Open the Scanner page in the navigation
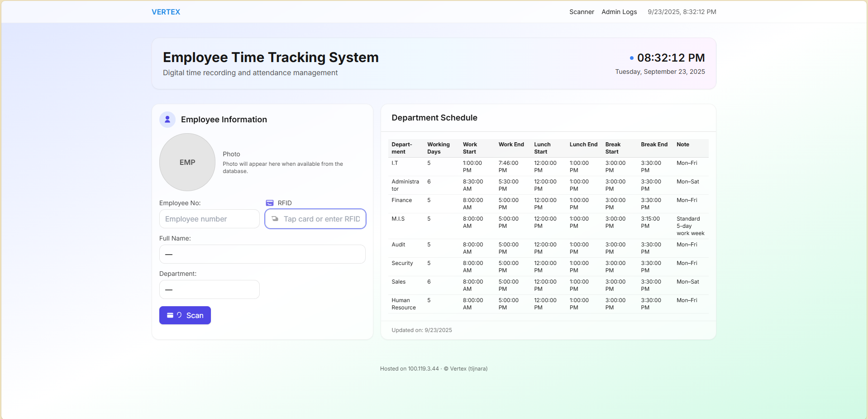Viewport: 868px width, 419px height. click(x=582, y=12)
